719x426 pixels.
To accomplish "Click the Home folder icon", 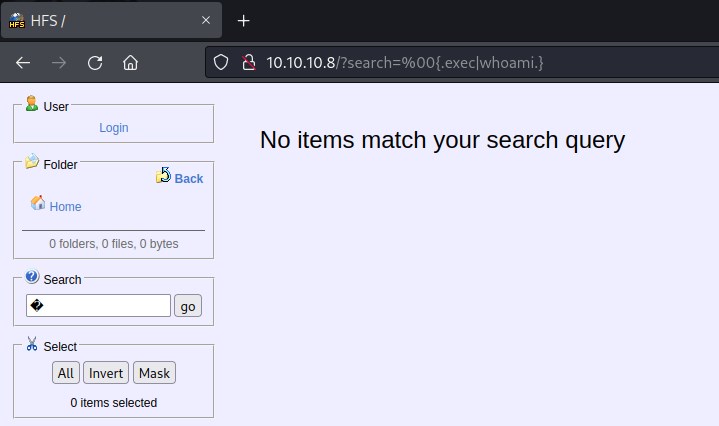I will 38,203.
